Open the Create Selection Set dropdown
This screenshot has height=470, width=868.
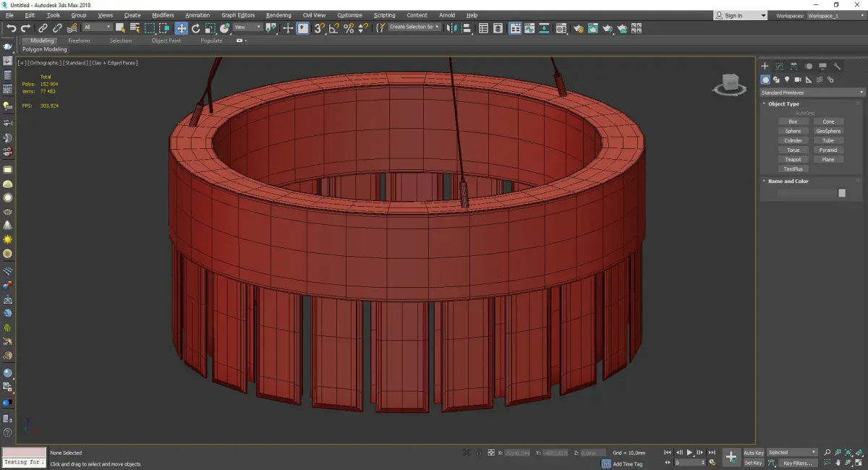click(x=414, y=27)
